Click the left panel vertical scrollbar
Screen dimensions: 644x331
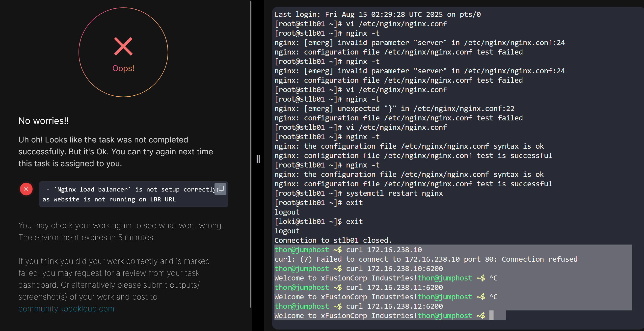click(x=250, y=154)
